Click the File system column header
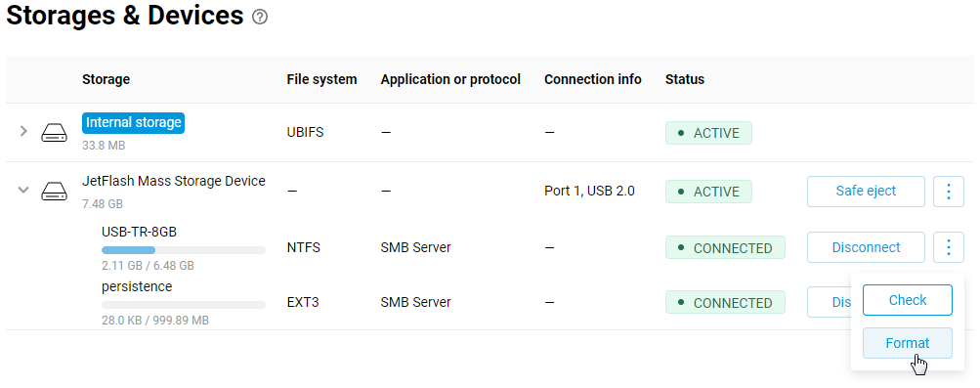This screenshot has width=980, height=388. (321, 79)
